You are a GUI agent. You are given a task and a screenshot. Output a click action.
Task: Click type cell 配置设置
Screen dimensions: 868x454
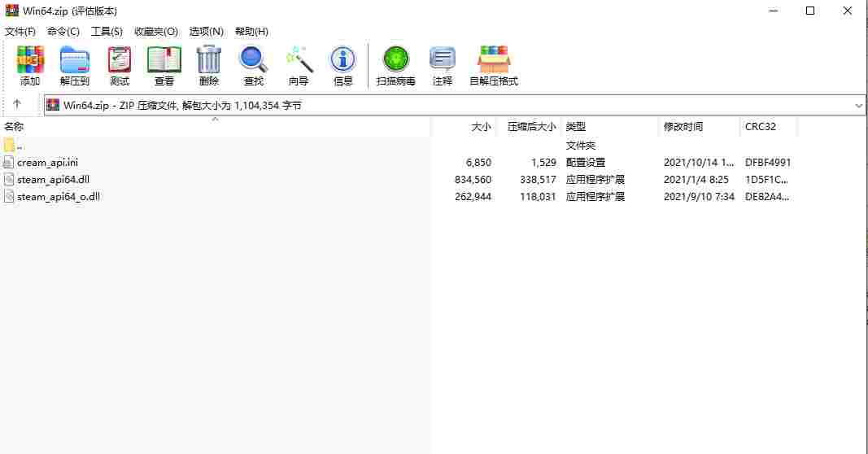tap(586, 163)
